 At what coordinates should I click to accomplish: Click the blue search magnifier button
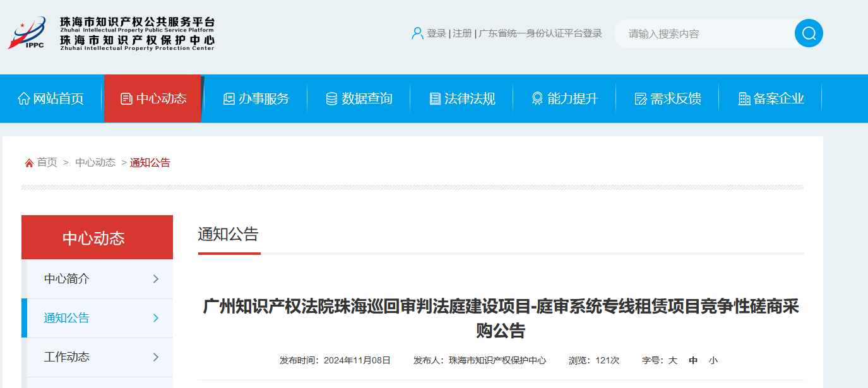tap(809, 33)
